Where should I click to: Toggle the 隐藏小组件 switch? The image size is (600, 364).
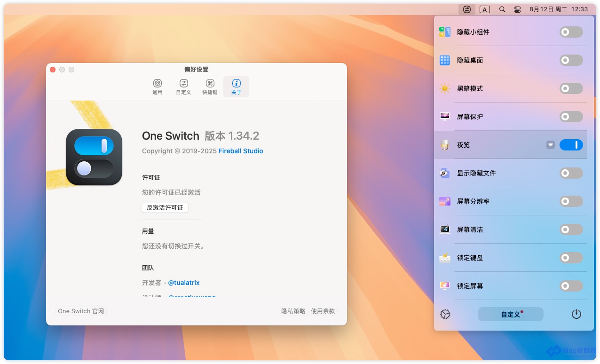(x=571, y=32)
